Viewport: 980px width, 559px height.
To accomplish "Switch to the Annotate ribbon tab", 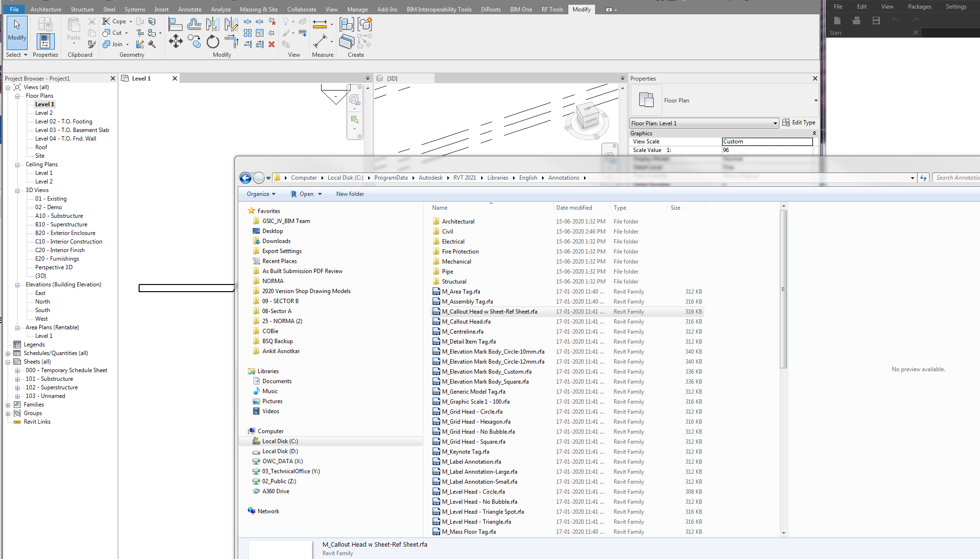I will coord(190,9).
